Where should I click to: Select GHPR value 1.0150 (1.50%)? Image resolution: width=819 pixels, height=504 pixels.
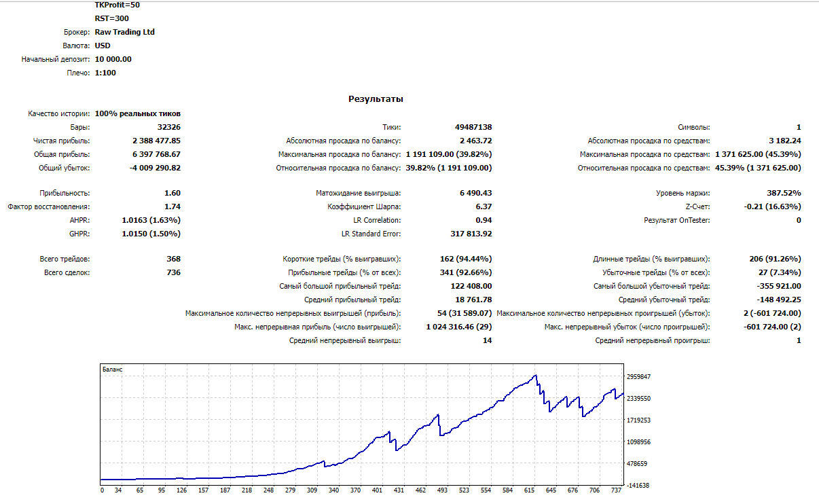click(151, 234)
